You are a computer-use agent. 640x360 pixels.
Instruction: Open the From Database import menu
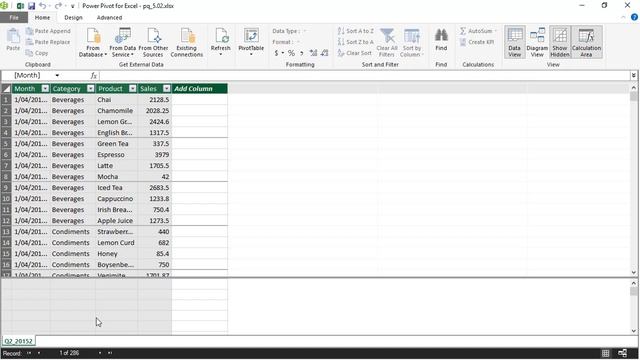tap(93, 42)
